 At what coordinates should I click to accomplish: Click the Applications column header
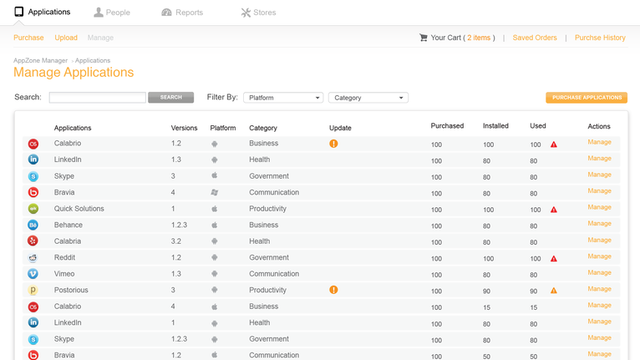(73, 128)
